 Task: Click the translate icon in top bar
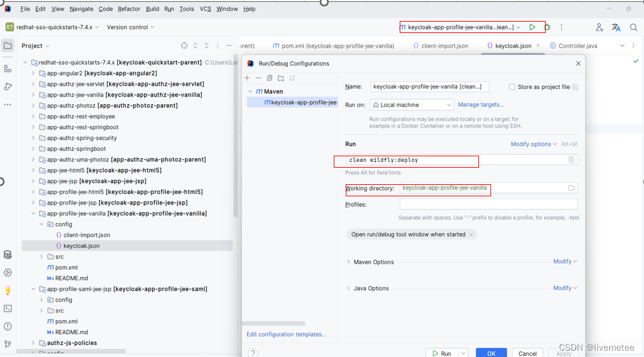[x=616, y=27]
